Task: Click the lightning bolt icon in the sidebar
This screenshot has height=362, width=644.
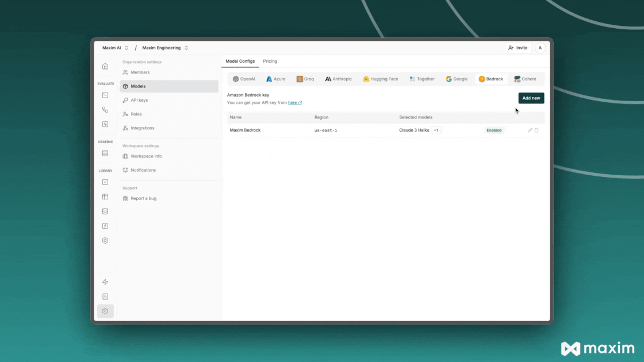Action: click(105, 282)
